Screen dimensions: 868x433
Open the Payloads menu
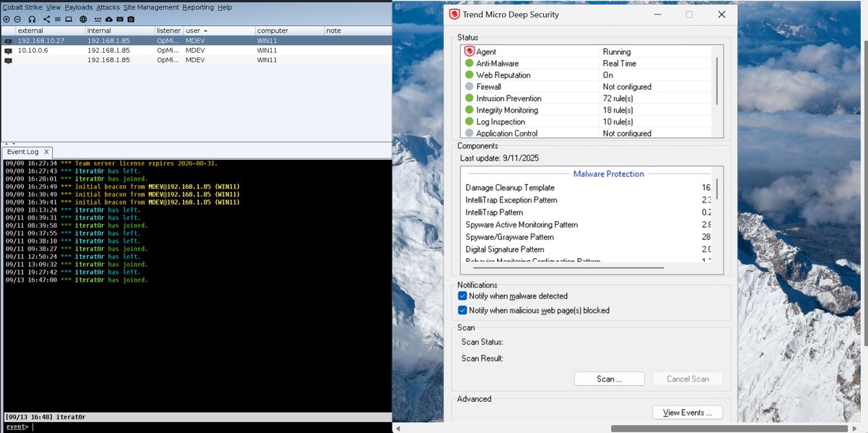pos(78,7)
